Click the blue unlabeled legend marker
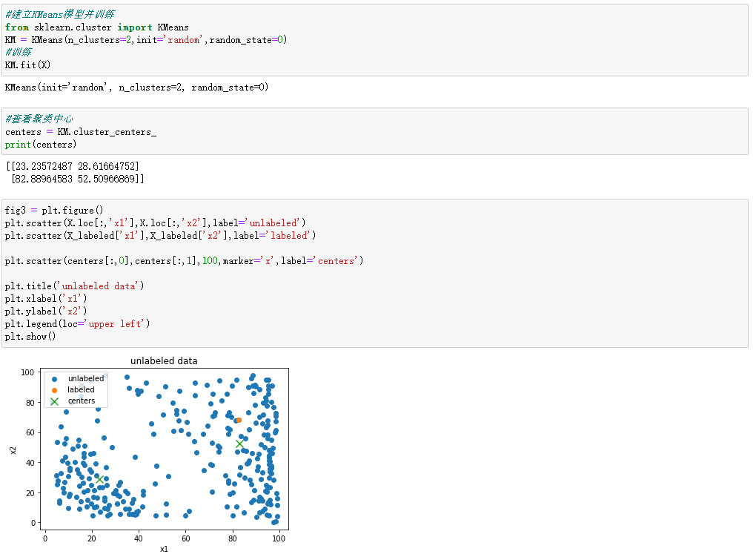 click(55, 379)
